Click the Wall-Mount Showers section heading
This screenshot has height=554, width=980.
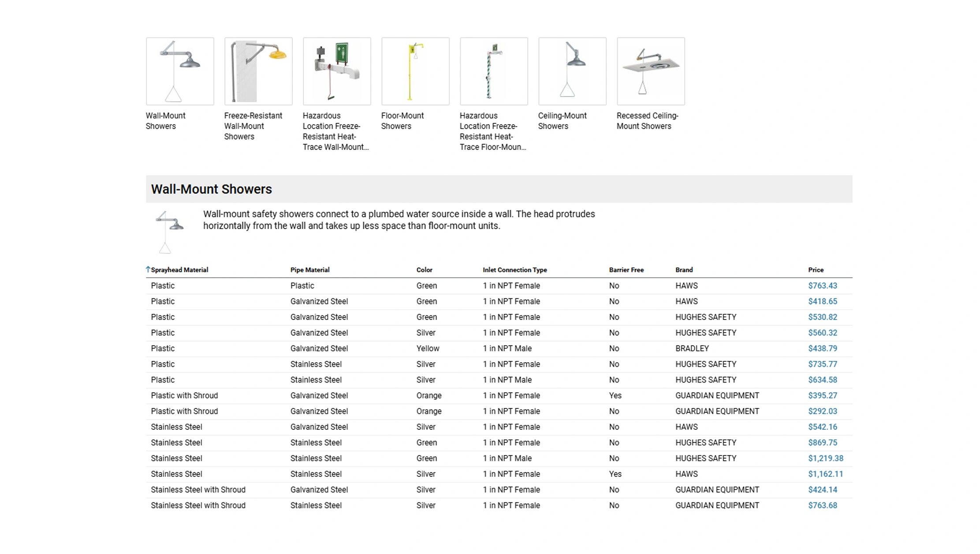click(x=212, y=189)
